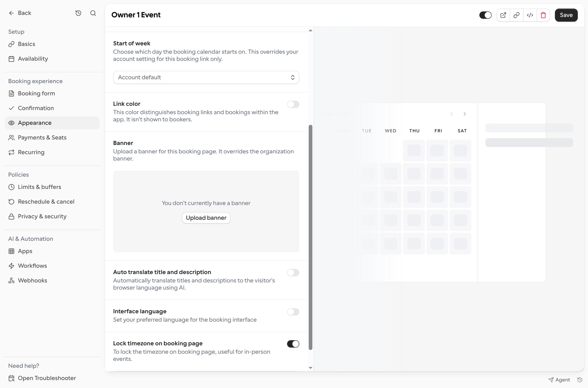Disable Lock timezone on booking page
The width and height of the screenshot is (588, 388).
point(293,344)
